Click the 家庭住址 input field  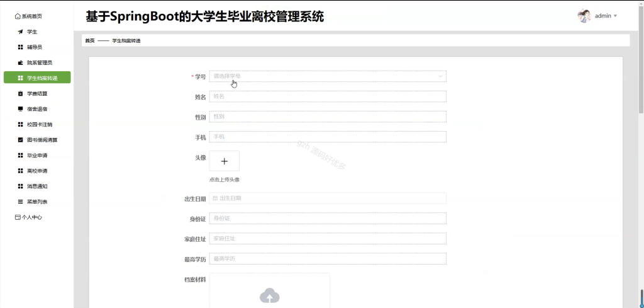coord(328,239)
